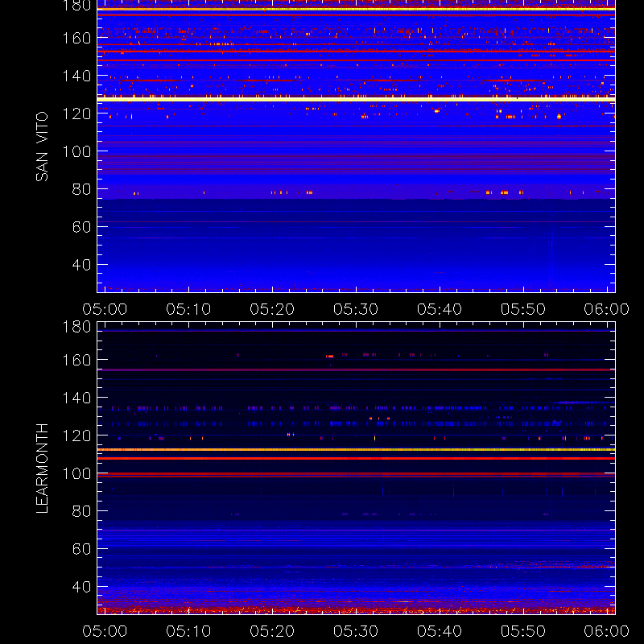Select the 140 label on SAN VITO axis
Screen dimensions: 644x644
point(76,76)
